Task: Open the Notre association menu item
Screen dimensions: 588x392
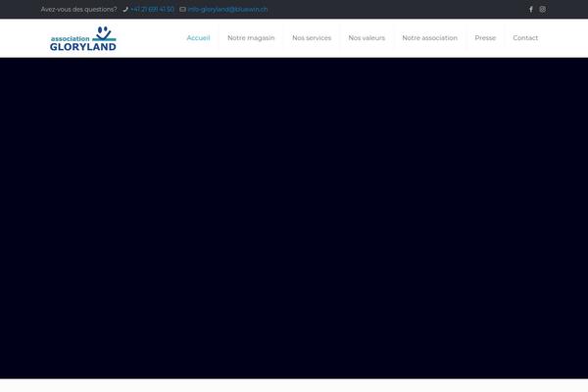Action: (430, 38)
